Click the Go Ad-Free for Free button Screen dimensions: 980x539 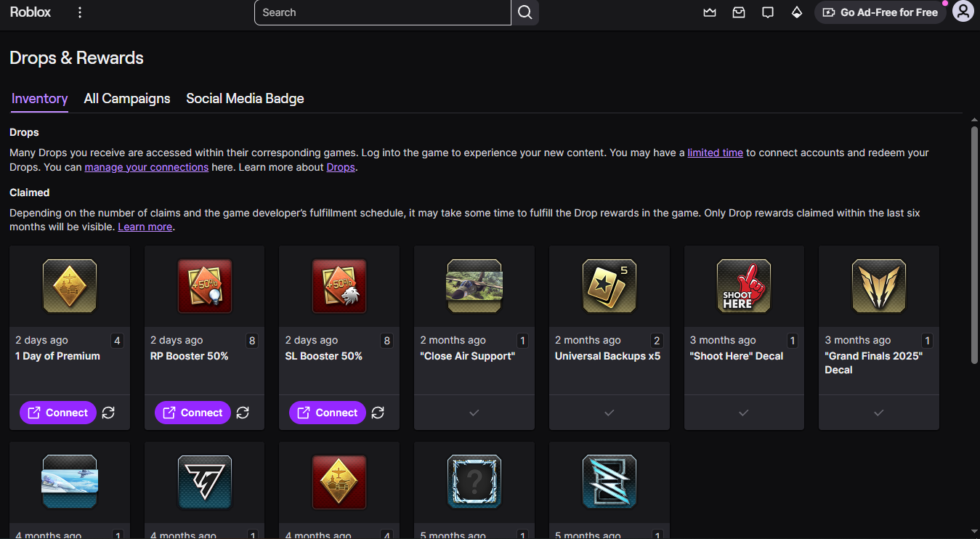[x=880, y=12]
